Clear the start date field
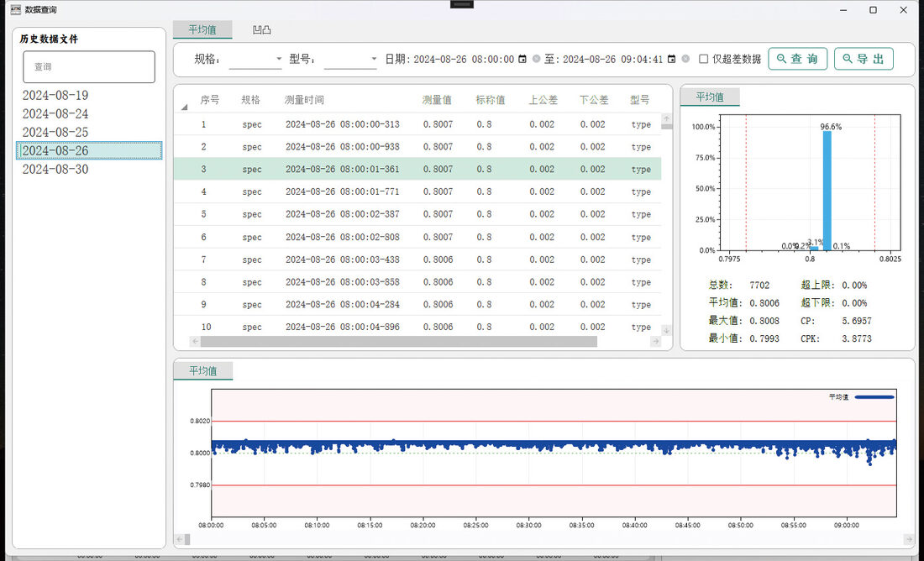The height and width of the screenshot is (561, 924). [x=536, y=59]
